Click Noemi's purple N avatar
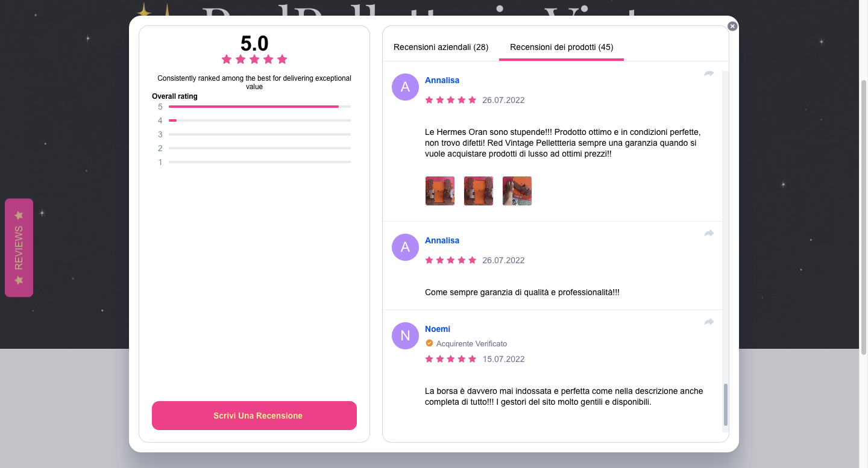The width and height of the screenshot is (868, 468). 405,335
